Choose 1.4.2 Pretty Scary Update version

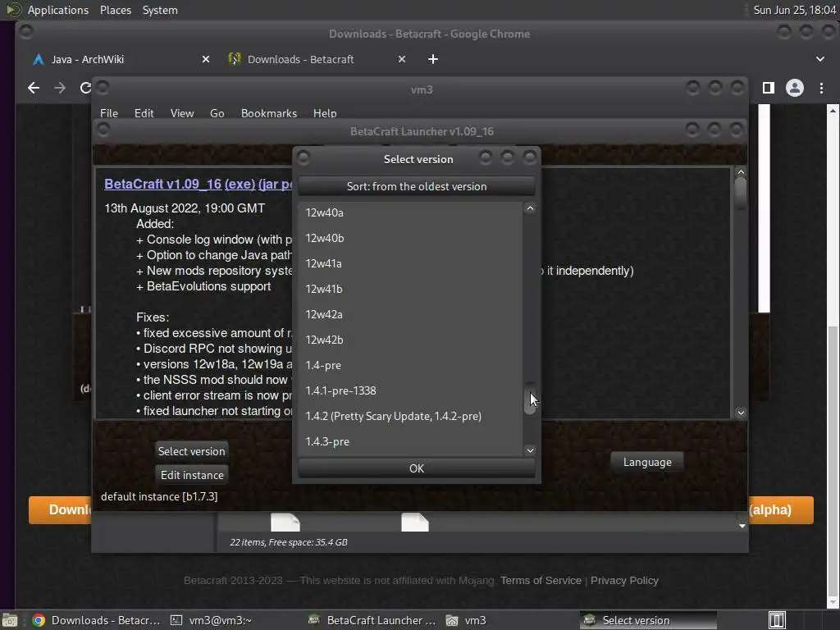(410, 416)
